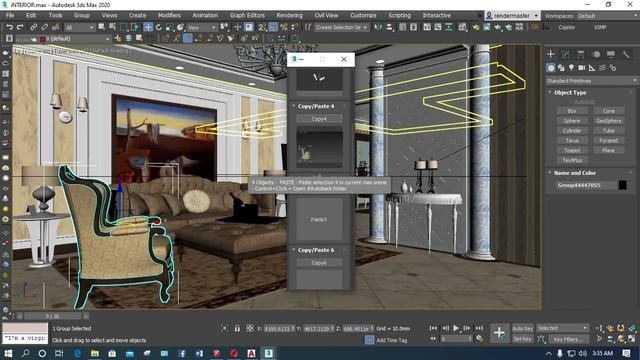The image size is (640, 360).
Task: Open Facebook from the Windows taskbar
Action: (x=182, y=353)
